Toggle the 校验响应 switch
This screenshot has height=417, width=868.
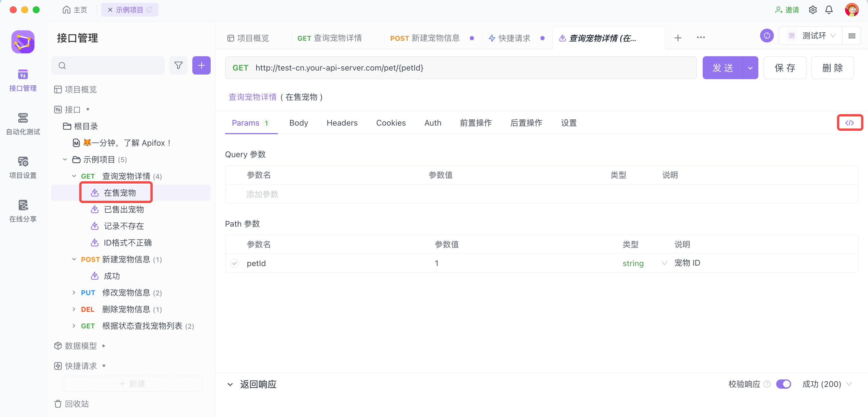pyautogui.click(x=783, y=384)
